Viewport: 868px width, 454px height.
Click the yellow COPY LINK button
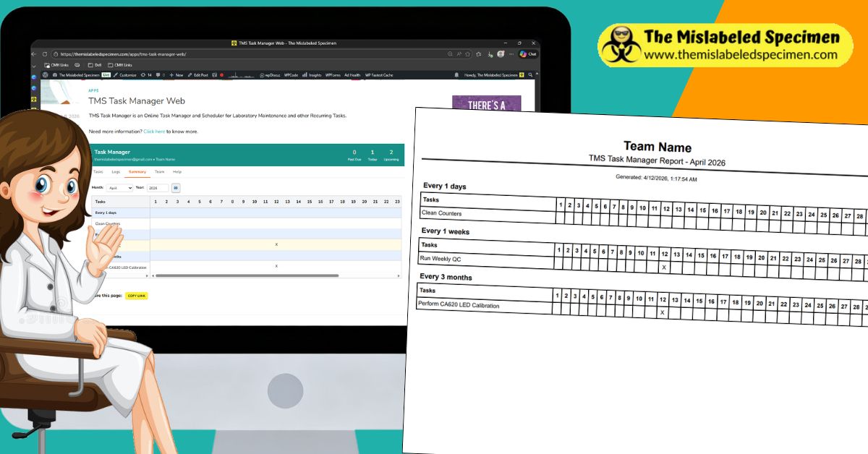pyautogui.click(x=136, y=296)
